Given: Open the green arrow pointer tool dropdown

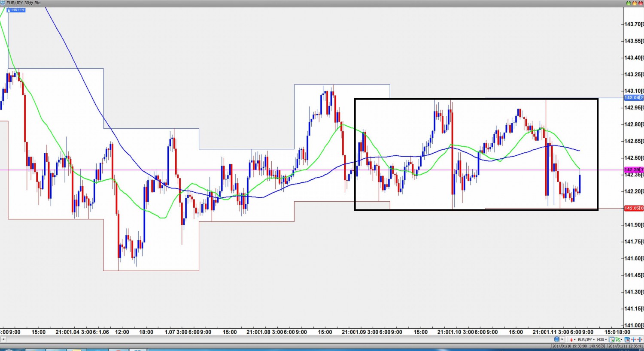Looking at the screenshot, I should coord(619,339).
